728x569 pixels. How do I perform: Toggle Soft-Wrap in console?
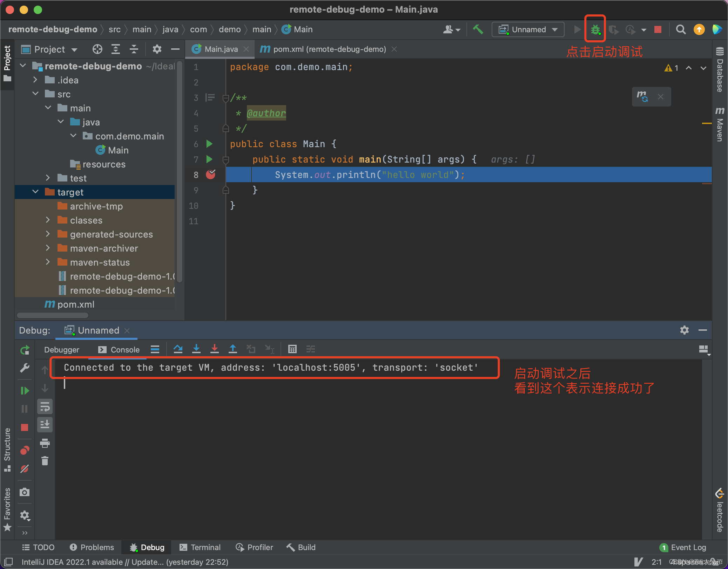pyautogui.click(x=45, y=407)
